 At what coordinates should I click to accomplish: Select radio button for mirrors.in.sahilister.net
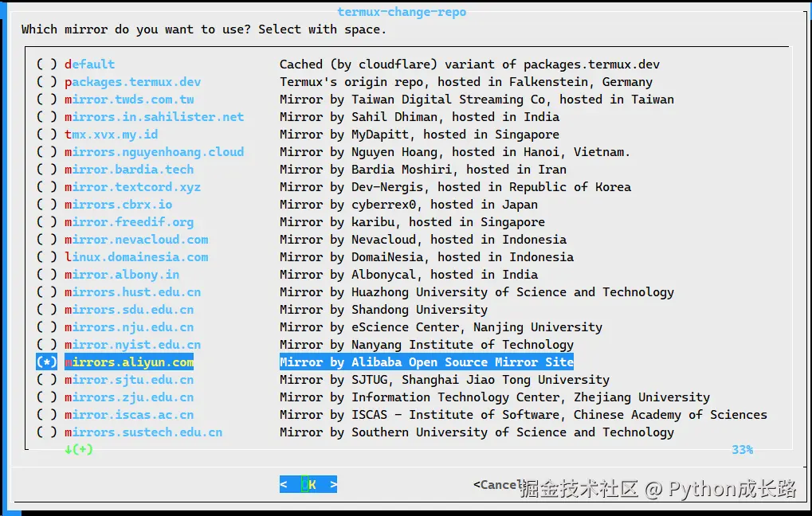[46, 117]
